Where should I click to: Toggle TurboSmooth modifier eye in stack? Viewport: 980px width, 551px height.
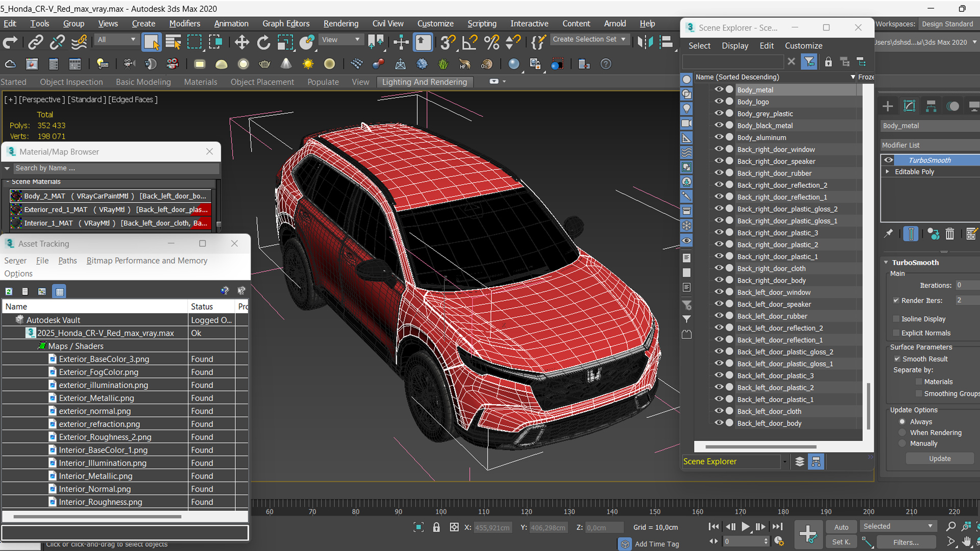click(889, 160)
